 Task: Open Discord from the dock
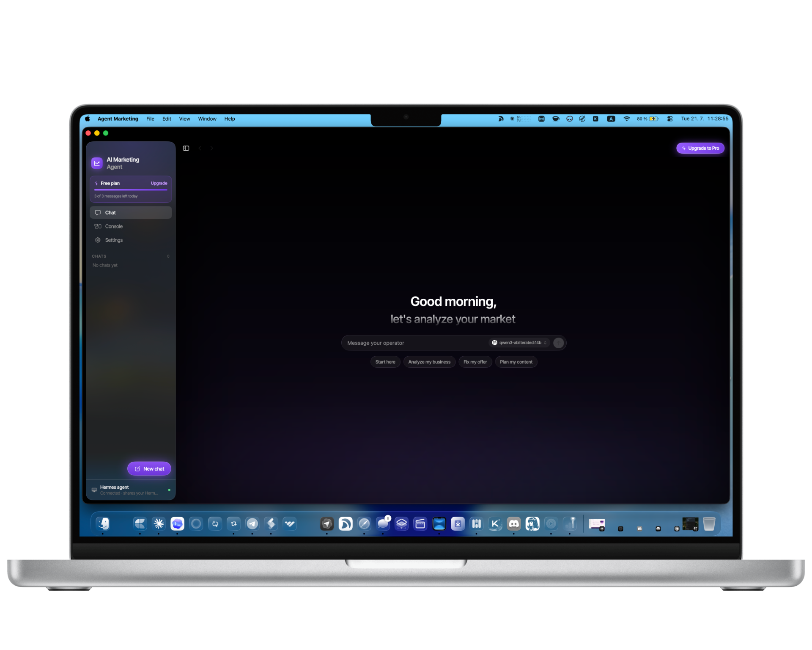(x=514, y=524)
